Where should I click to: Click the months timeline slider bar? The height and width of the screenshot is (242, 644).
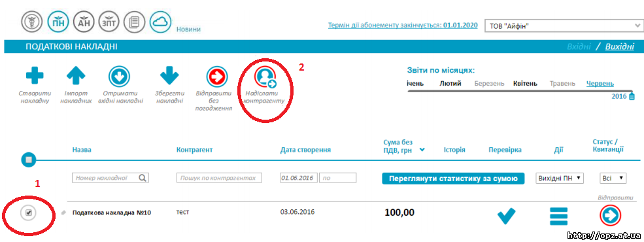(x=520, y=90)
